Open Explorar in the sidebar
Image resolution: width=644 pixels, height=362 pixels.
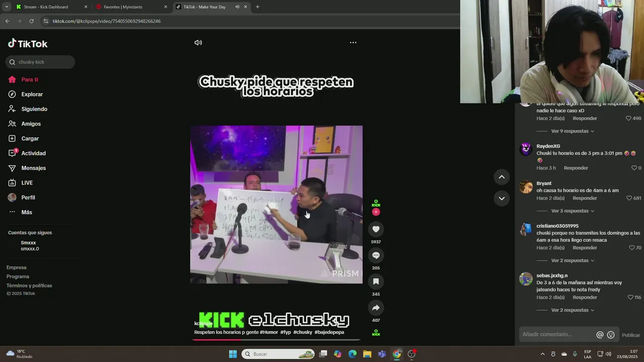[26, 95]
